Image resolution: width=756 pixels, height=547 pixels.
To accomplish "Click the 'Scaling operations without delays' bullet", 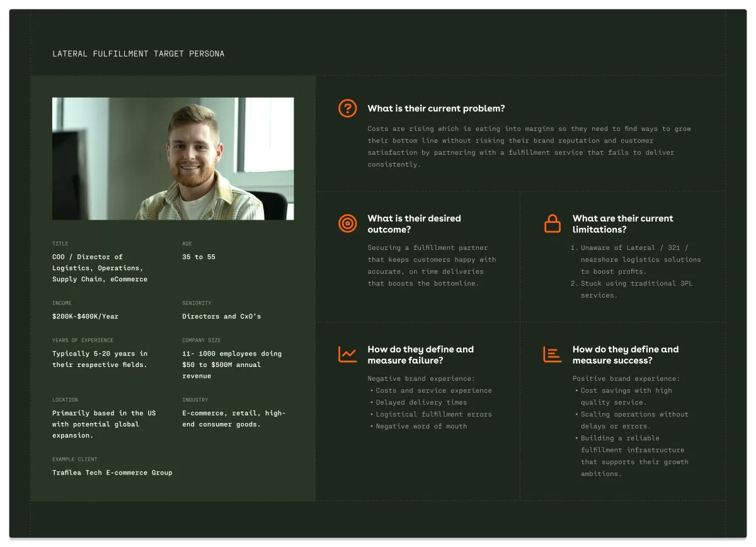I will pyautogui.click(x=632, y=420).
